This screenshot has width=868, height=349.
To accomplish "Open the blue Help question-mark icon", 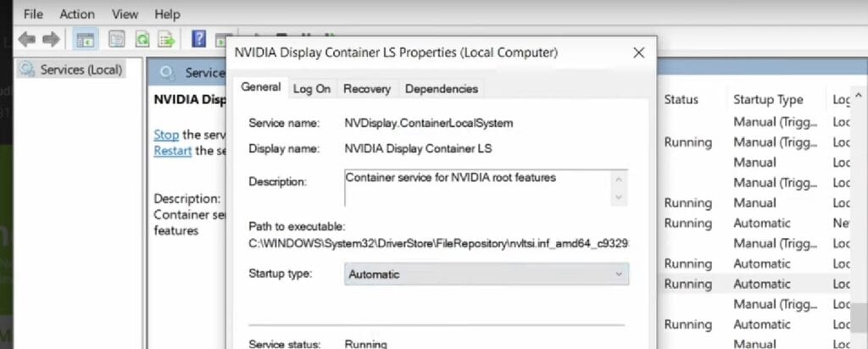I will pos(198,39).
